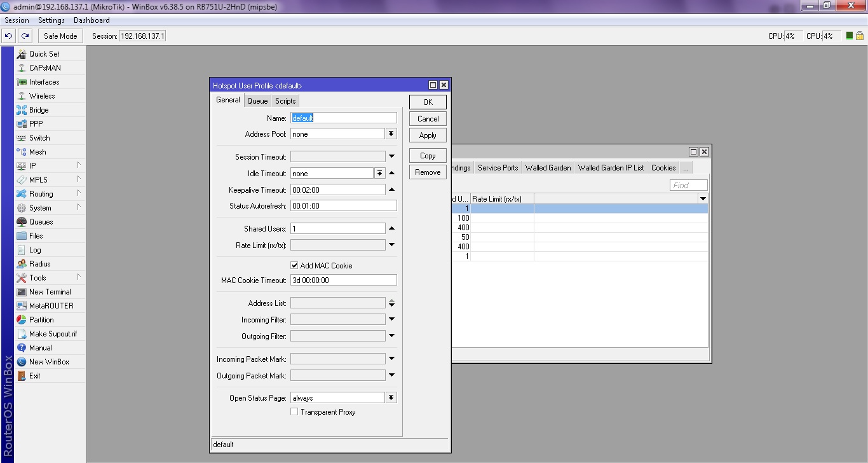Screen dimensions: 868x463
Task: Expand the Incoming Packet Mark field
Action: coord(392,359)
